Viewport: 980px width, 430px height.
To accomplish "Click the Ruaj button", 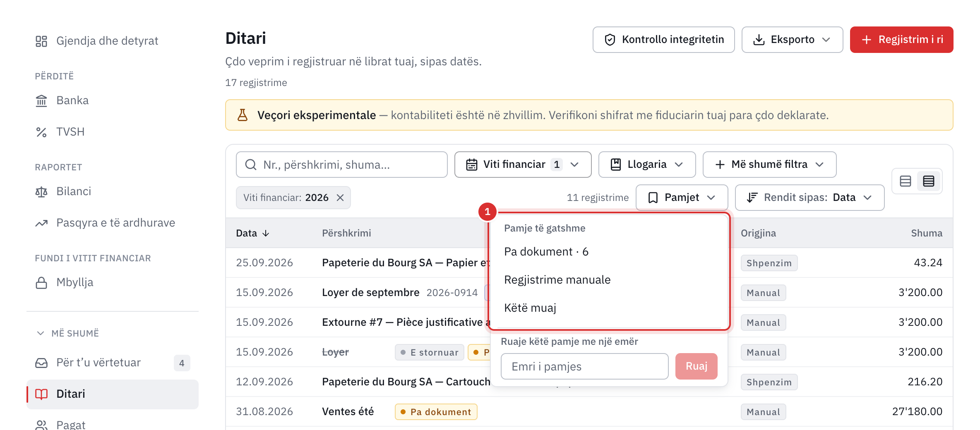I will point(696,366).
